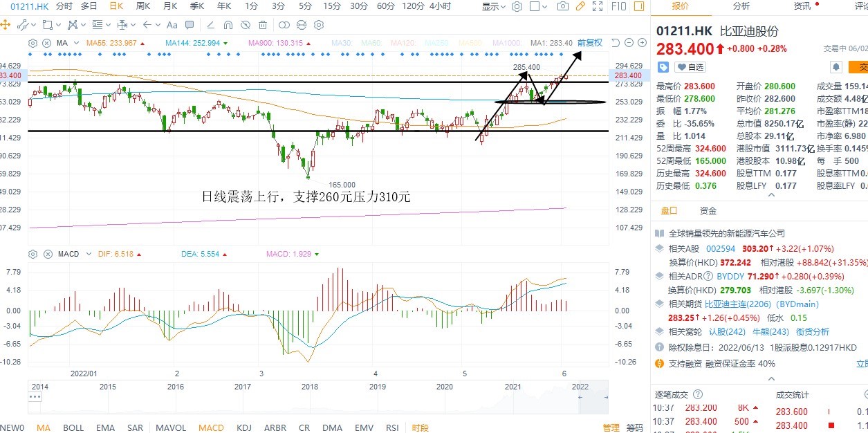Switch chart to 分时 view
The image size is (868, 433).
64,7
